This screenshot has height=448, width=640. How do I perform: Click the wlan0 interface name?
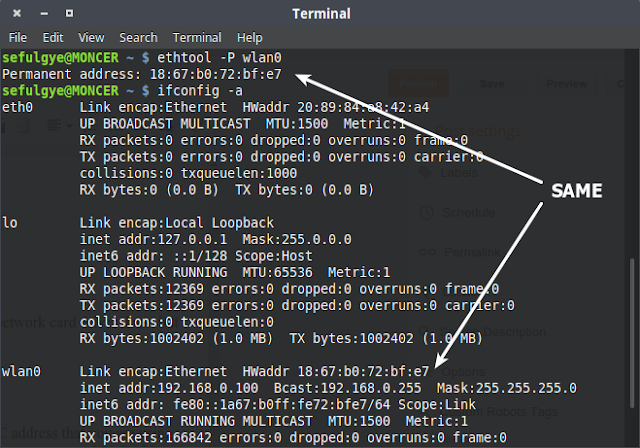pyautogui.click(x=21, y=371)
